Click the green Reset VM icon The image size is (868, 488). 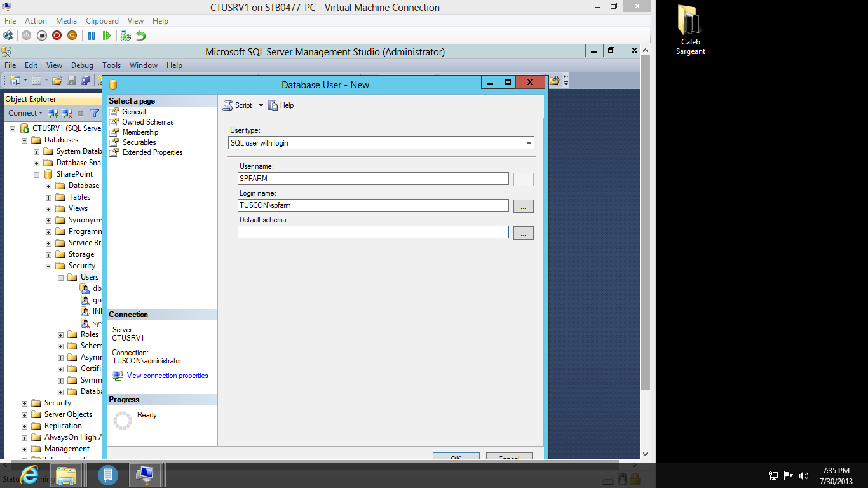point(107,36)
